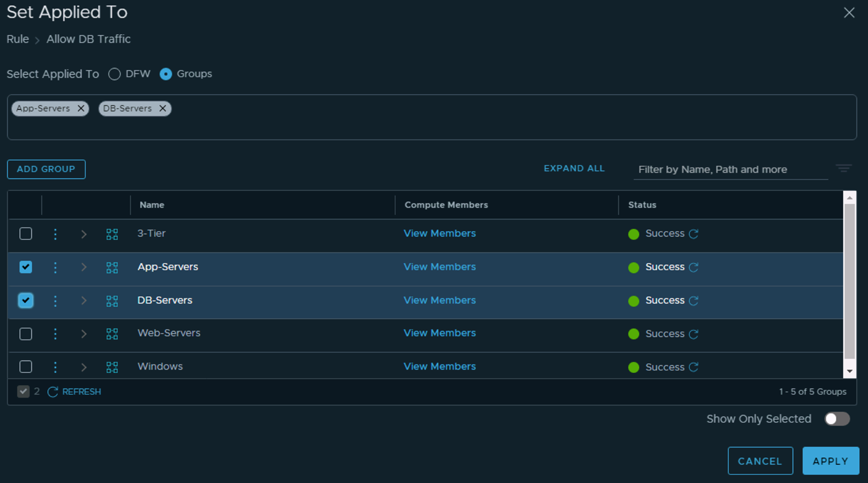Close the Set Applied To dialog
The width and height of the screenshot is (868, 483).
[x=849, y=13]
